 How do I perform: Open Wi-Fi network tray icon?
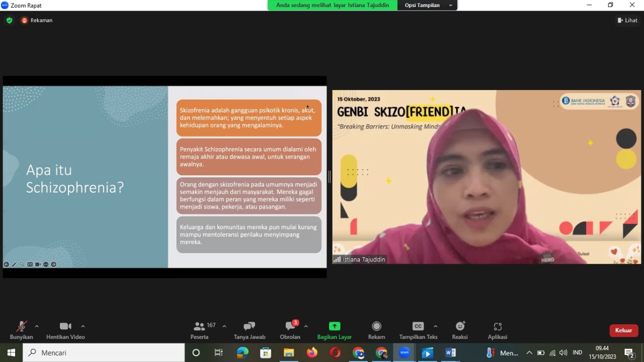552,352
